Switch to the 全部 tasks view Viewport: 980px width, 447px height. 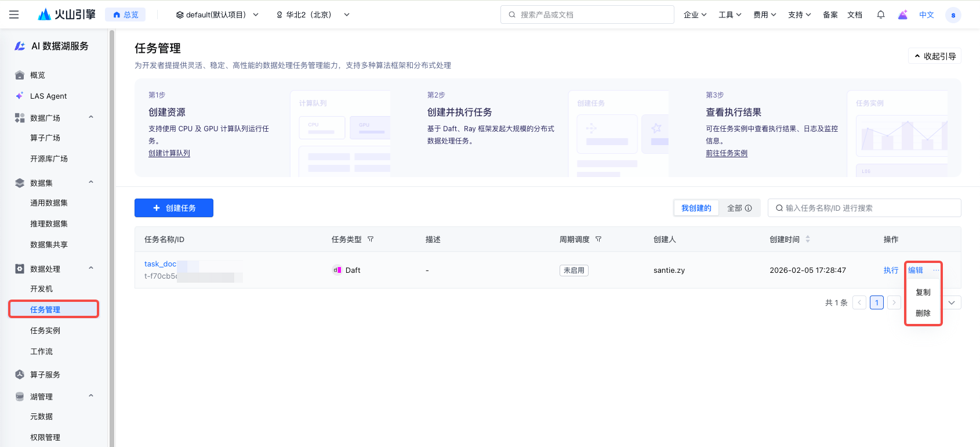click(x=739, y=208)
